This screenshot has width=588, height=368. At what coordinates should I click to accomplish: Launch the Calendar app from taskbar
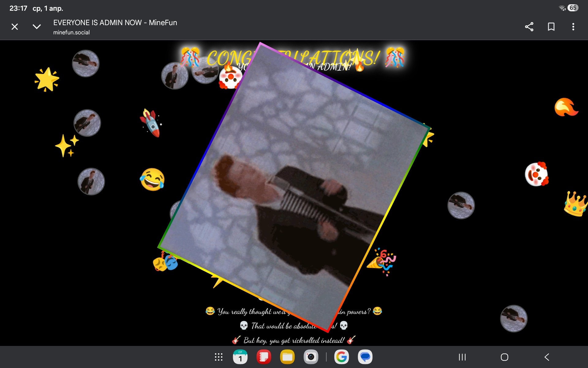tap(240, 357)
